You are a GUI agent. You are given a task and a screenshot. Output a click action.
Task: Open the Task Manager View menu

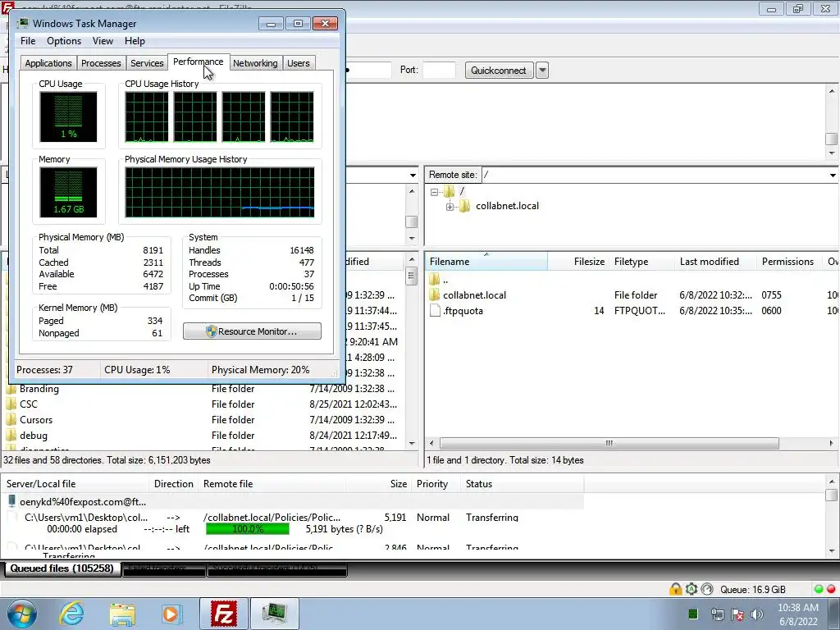[103, 41]
